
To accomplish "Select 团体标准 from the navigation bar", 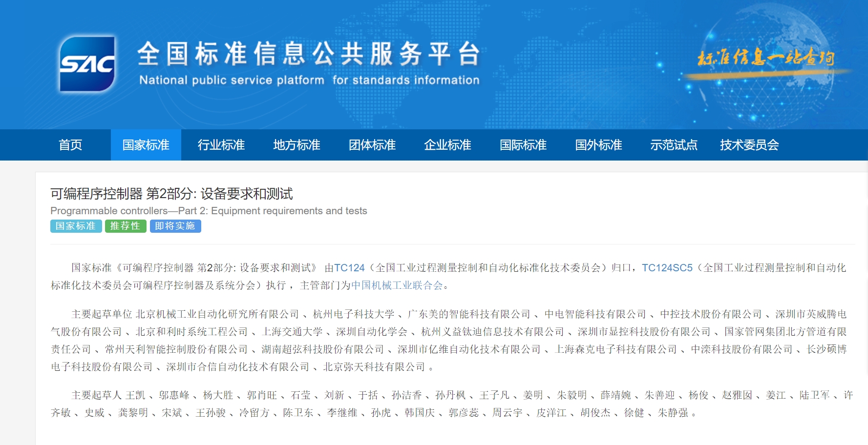I will click(x=372, y=144).
